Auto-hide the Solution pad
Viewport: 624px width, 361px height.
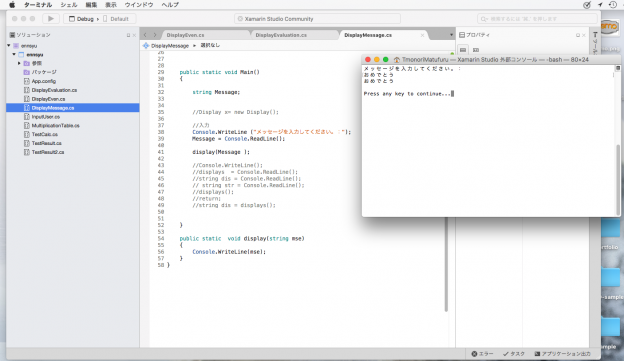point(128,35)
